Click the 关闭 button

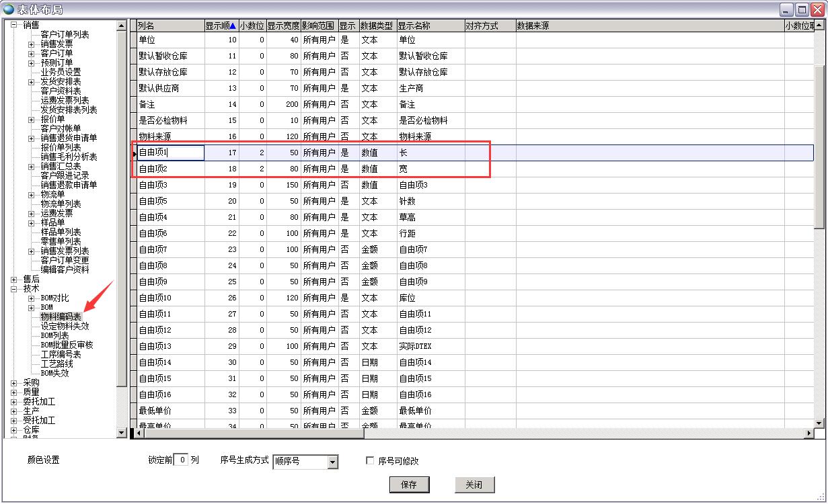coord(474,485)
